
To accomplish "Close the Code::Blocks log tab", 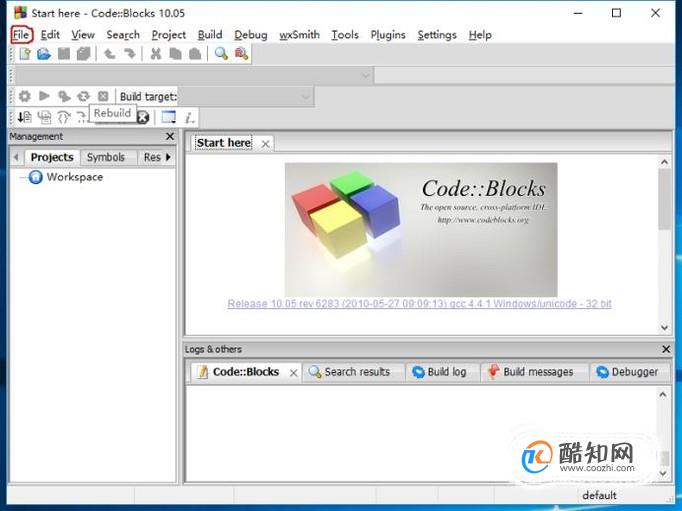I will 294,373.
